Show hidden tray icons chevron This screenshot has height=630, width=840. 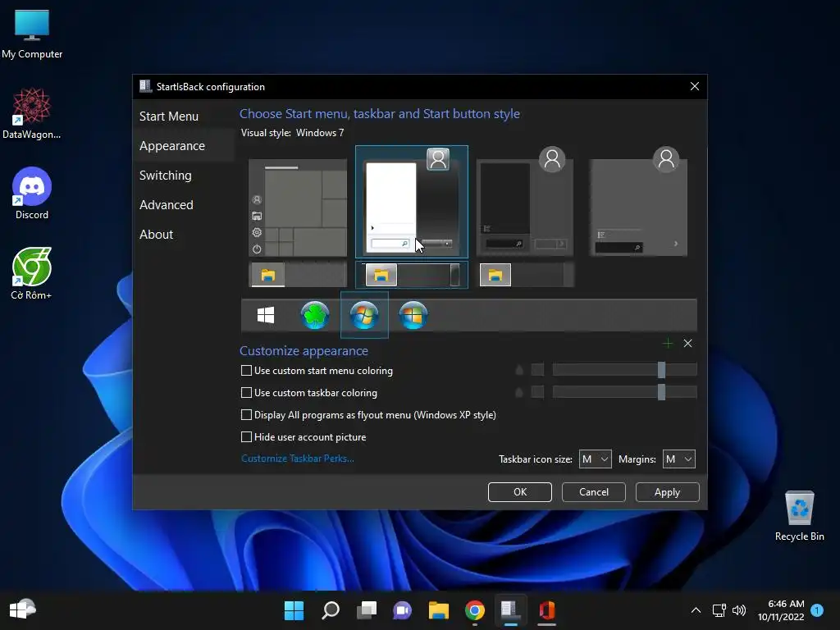[696, 610]
